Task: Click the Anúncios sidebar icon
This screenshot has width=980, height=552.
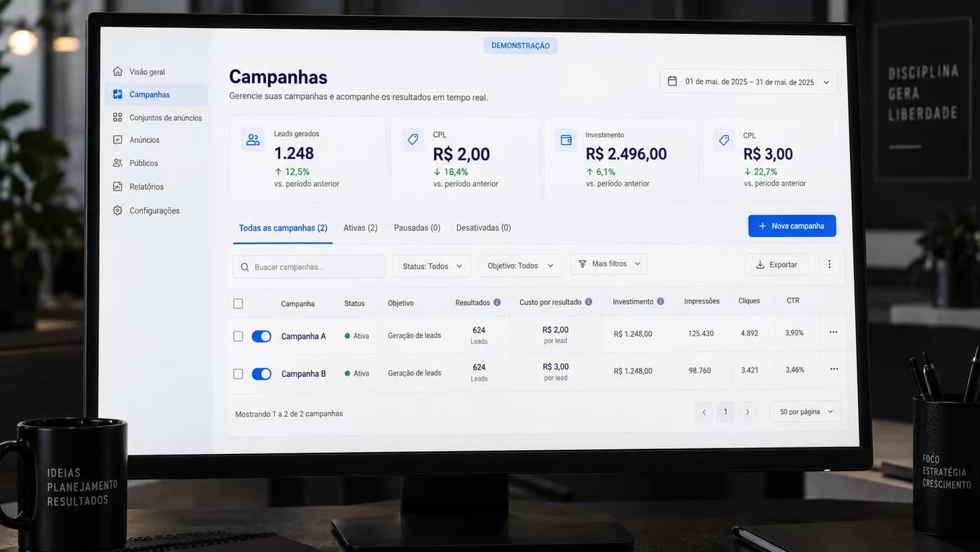Action: pyautogui.click(x=118, y=140)
